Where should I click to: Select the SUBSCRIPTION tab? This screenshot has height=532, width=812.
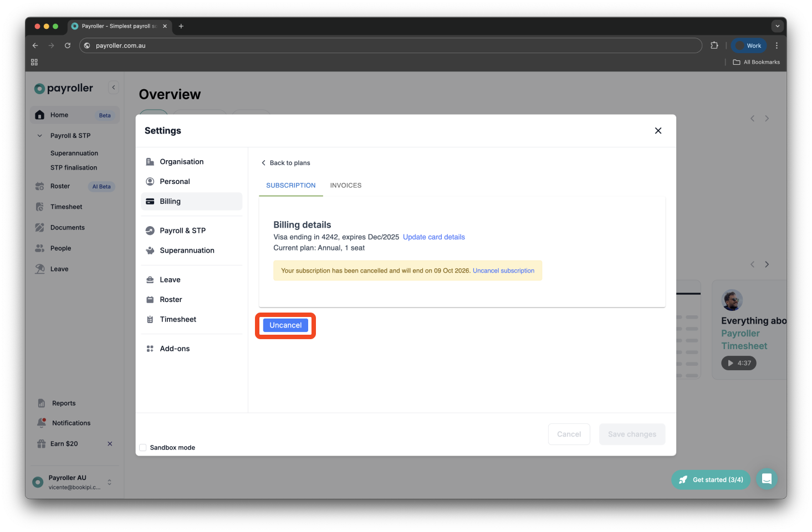(x=291, y=186)
